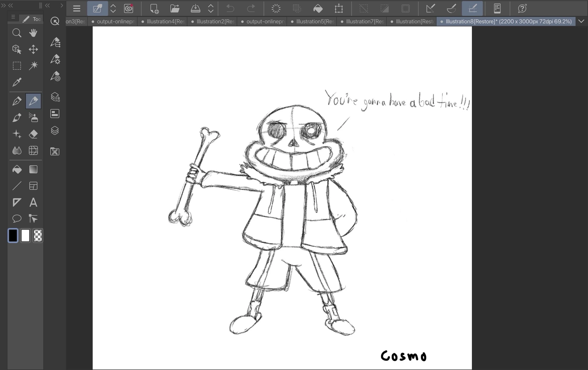
Task: Expand the canvas tab overflow chevron
Action: [582, 21]
